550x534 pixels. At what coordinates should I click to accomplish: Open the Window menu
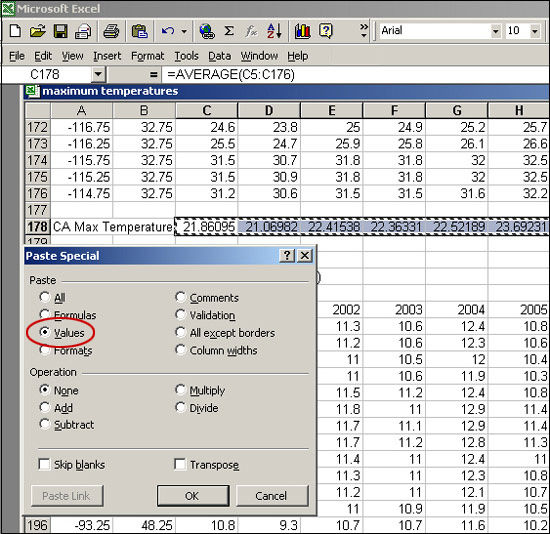(x=259, y=56)
